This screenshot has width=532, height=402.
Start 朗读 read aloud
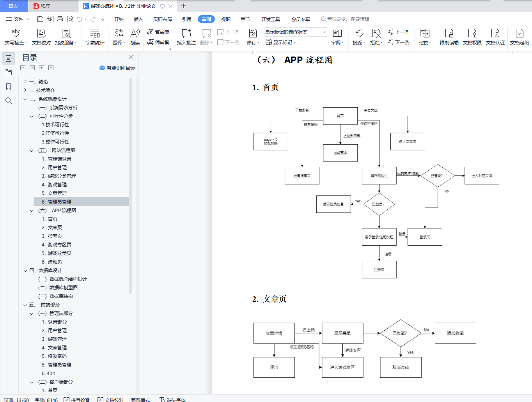[x=135, y=37]
